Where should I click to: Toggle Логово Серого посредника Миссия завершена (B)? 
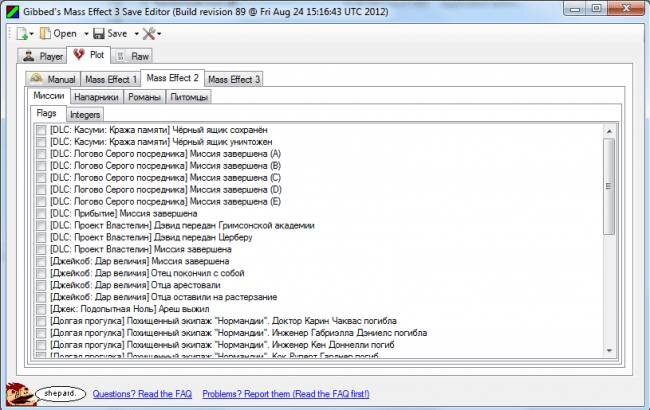[x=41, y=166]
